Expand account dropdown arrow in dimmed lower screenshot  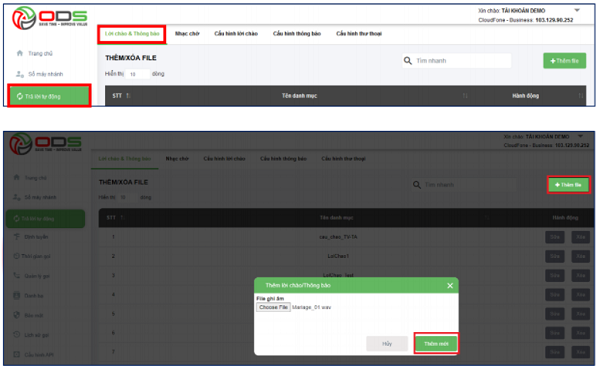pos(580,136)
